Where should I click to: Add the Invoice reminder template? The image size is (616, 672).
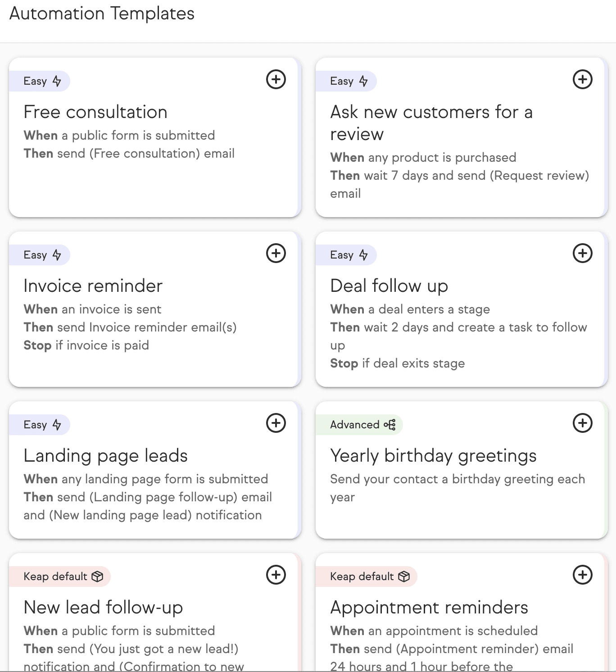[x=276, y=254]
